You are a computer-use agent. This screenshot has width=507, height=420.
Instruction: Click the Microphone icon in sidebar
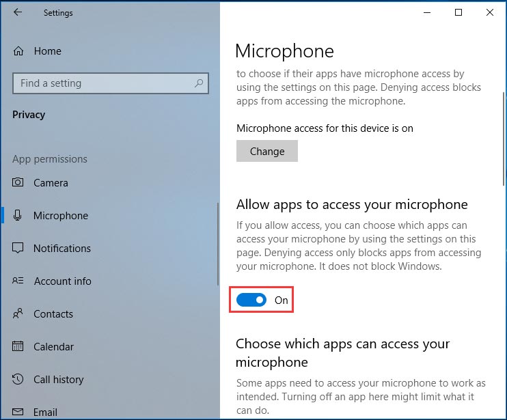[x=18, y=215]
